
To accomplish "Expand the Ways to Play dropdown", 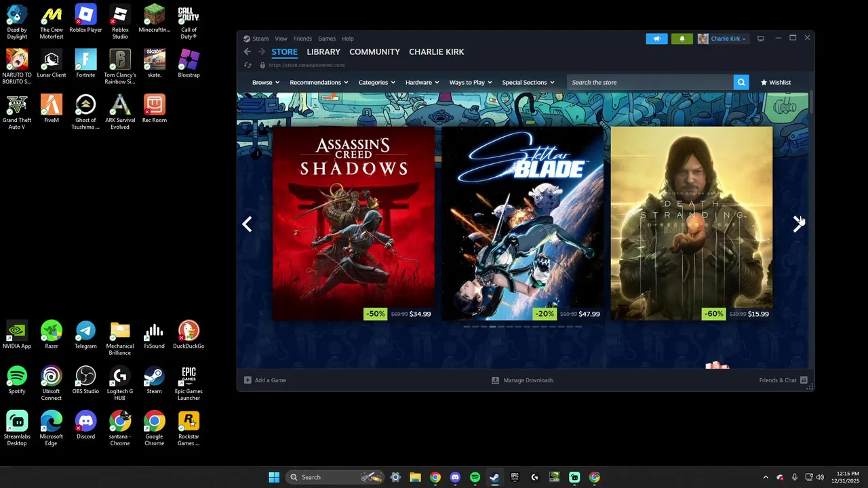I will pos(471,82).
